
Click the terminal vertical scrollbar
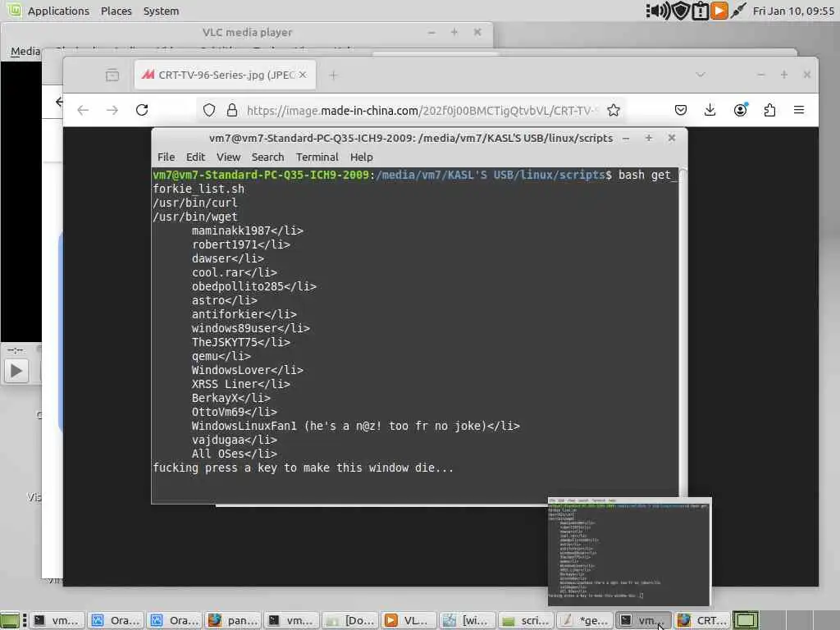click(682, 332)
